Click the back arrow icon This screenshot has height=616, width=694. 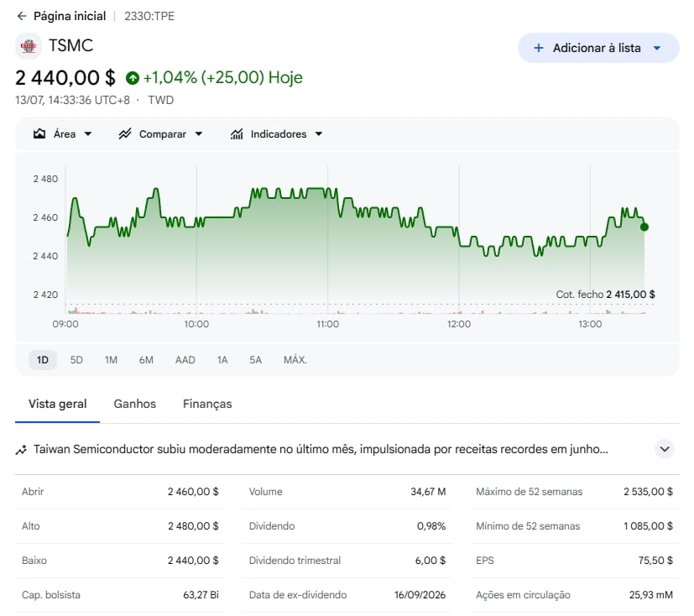22,17
